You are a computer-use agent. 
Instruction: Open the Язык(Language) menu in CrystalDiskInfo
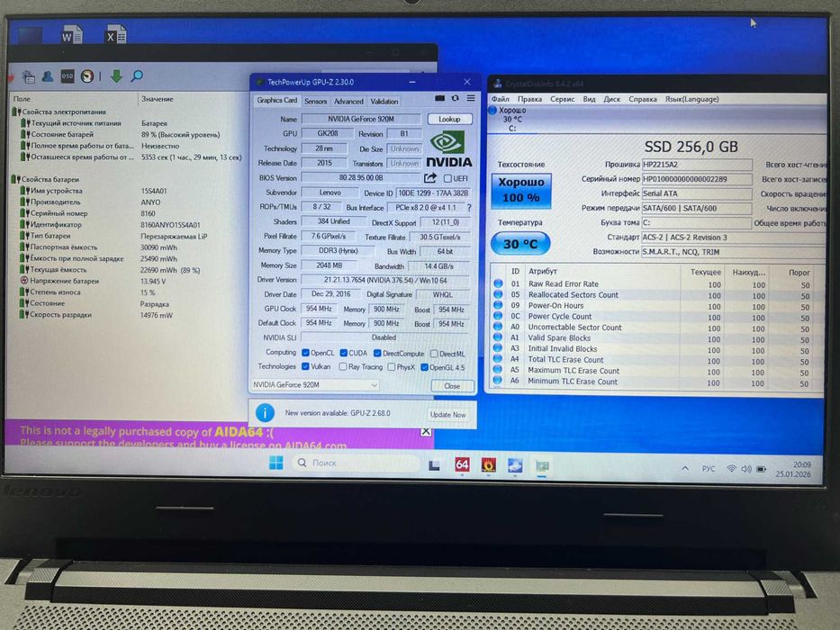[x=691, y=99]
